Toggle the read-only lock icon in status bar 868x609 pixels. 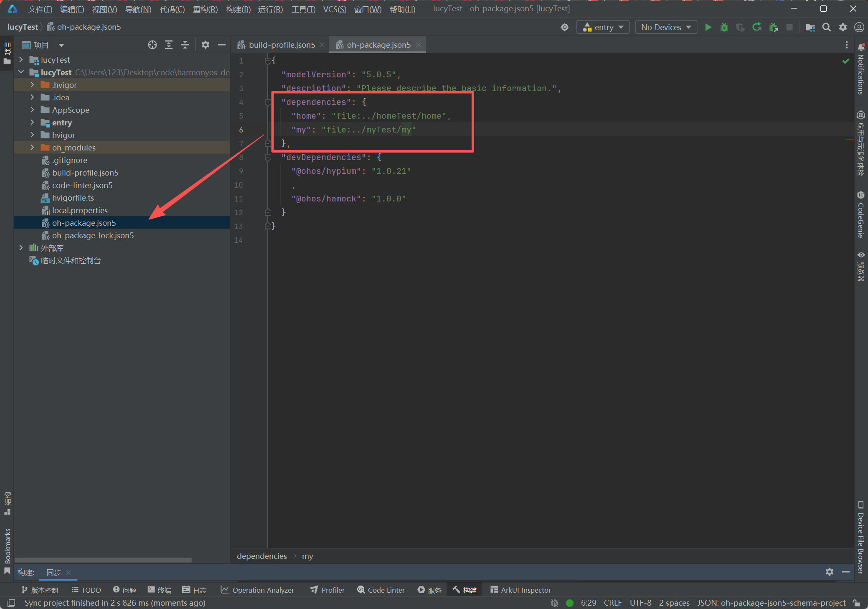coord(856,603)
